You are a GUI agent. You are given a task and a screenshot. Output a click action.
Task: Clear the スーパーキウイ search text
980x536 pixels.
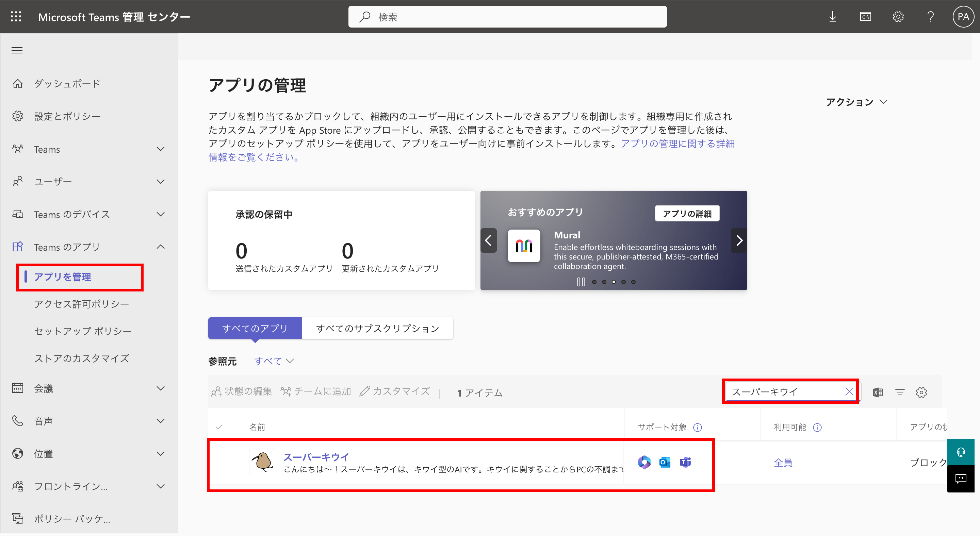[x=849, y=391]
